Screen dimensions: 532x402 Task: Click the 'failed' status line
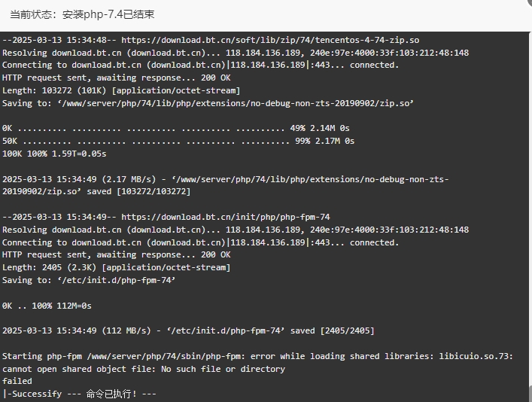tap(17, 381)
